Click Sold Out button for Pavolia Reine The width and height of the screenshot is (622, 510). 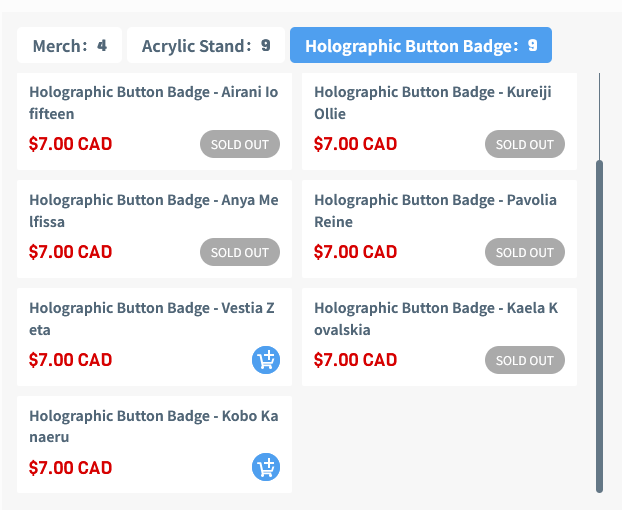coord(524,252)
